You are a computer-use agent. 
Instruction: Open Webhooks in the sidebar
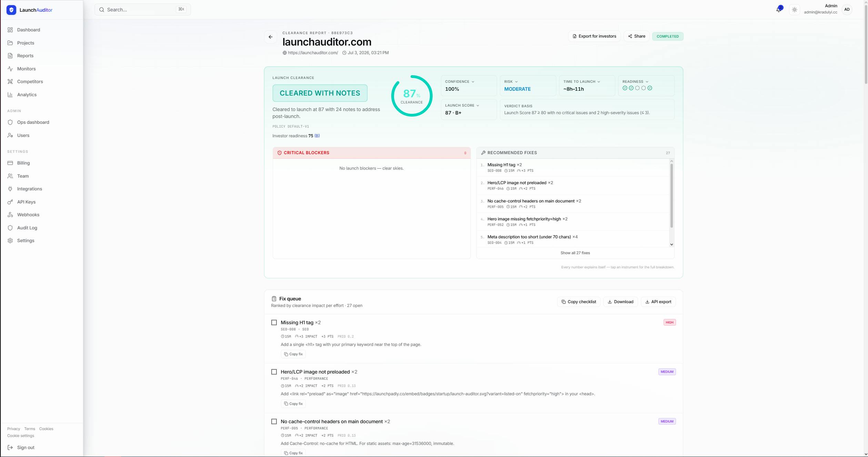pyautogui.click(x=42, y=215)
